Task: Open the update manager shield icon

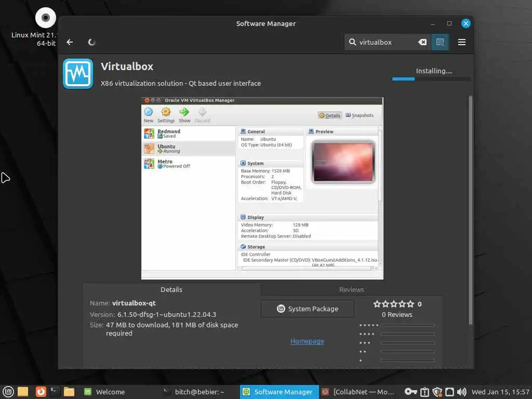Action: [437, 392]
